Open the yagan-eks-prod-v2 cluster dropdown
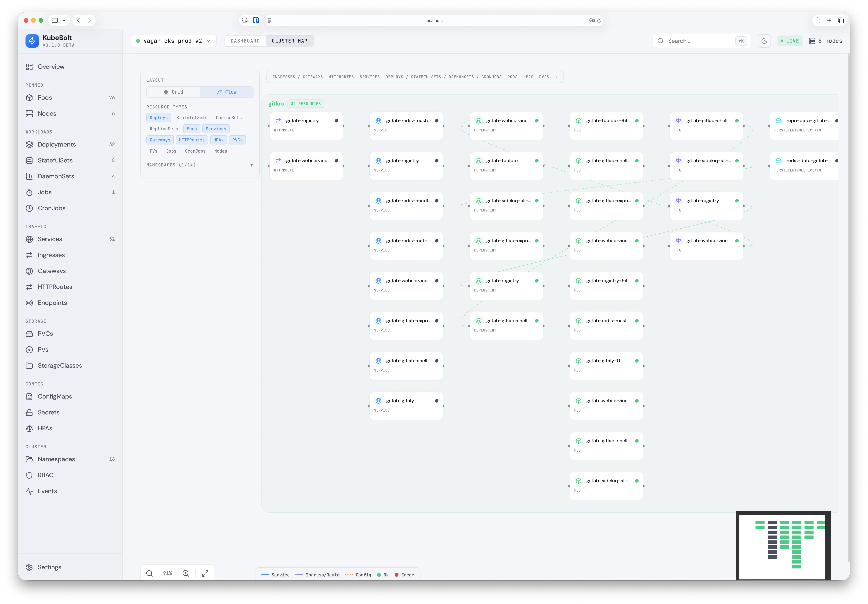868x604 pixels. pos(174,41)
